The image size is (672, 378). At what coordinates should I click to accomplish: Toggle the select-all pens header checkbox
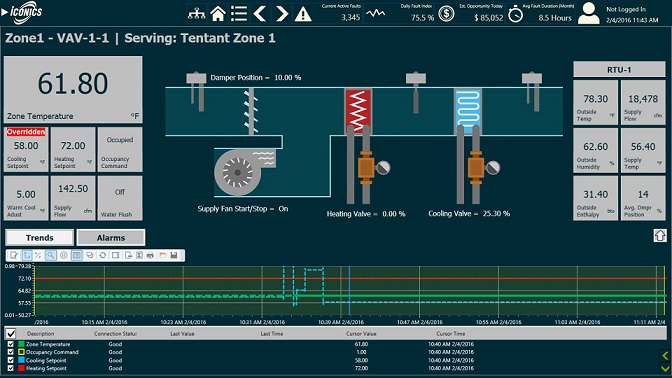11,333
